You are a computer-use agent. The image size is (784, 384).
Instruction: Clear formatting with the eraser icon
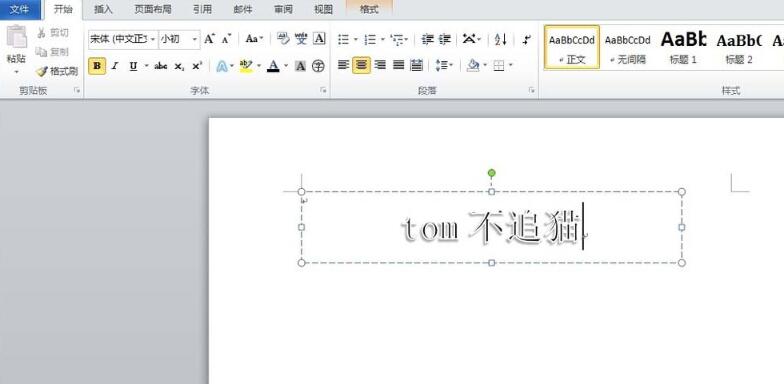[282, 38]
